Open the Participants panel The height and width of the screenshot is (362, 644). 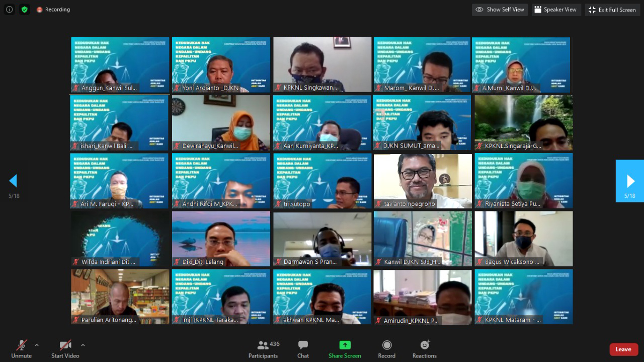tap(263, 349)
